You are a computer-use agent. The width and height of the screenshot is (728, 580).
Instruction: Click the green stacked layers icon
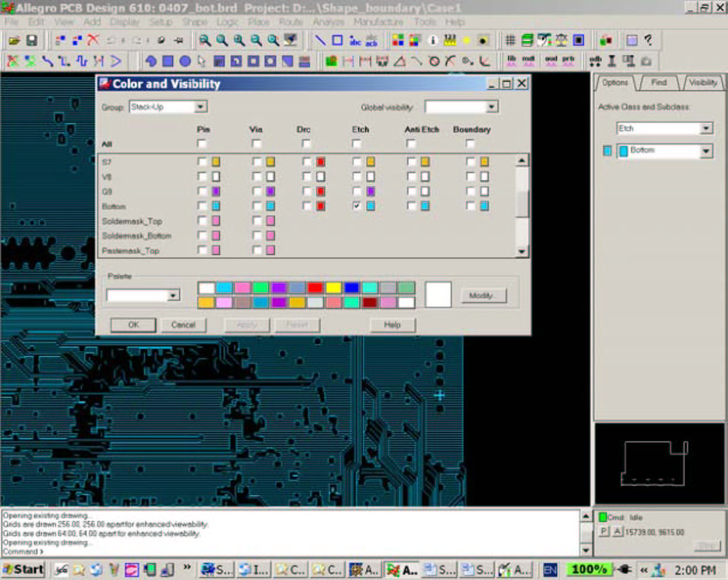tap(527, 40)
